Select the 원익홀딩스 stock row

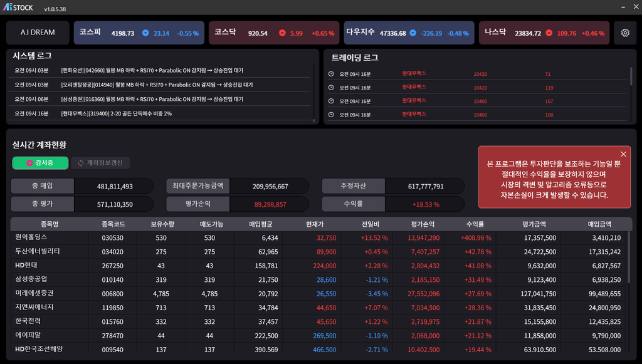[31, 237]
